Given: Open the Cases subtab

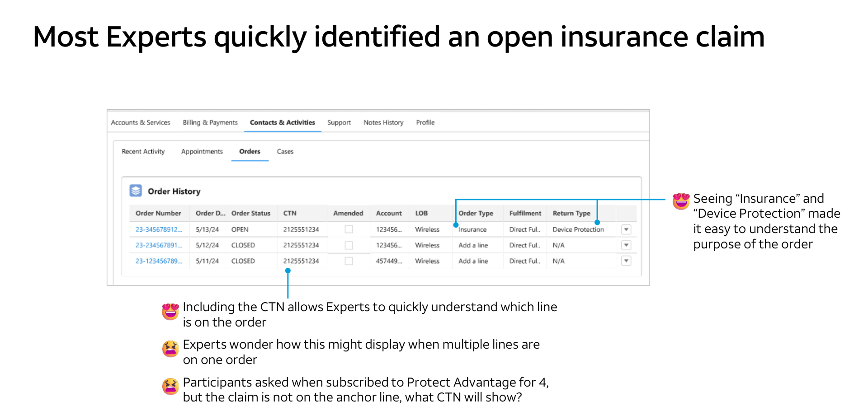Looking at the screenshot, I should [285, 151].
